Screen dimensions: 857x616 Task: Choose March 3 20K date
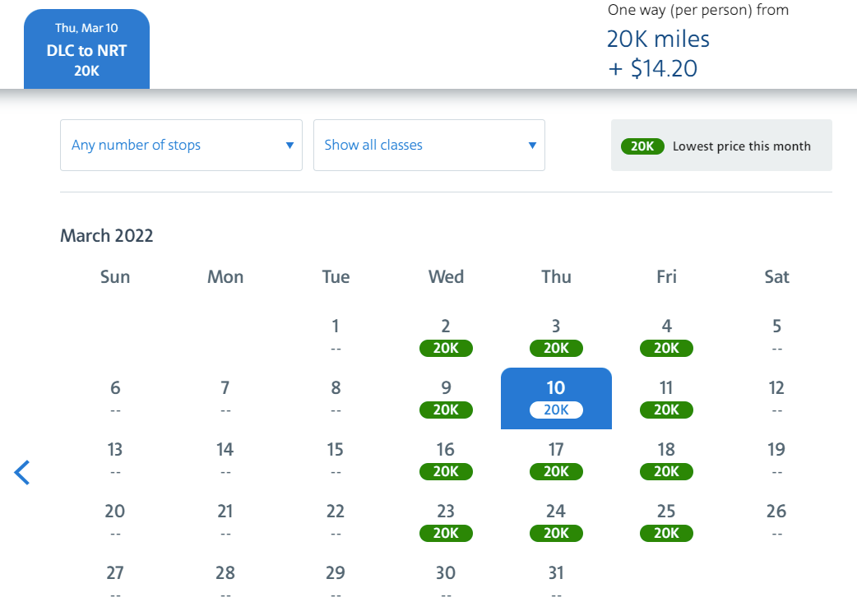556,336
